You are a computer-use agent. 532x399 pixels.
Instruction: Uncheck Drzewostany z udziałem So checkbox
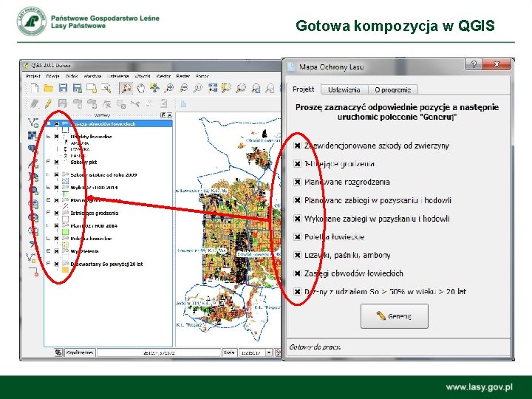(x=297, y=291)
